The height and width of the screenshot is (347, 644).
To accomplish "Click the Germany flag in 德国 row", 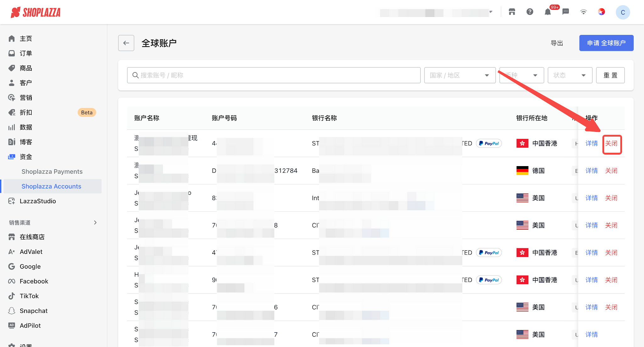I will point(522,171).
